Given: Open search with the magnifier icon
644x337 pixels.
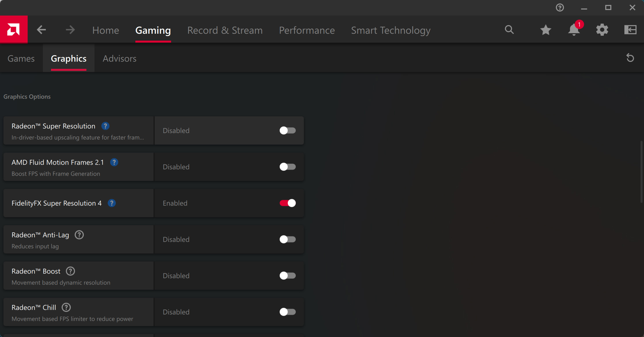Looking at the screenshot, I should (x=509, y=30).
